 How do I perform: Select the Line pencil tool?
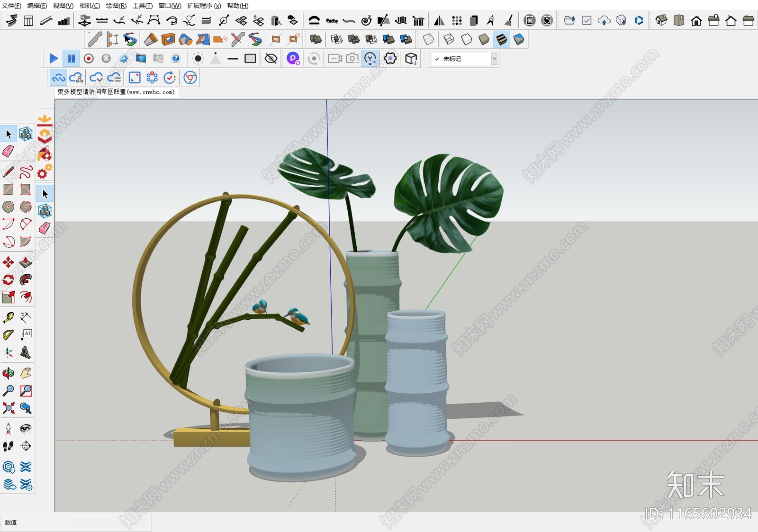point(9,171)
